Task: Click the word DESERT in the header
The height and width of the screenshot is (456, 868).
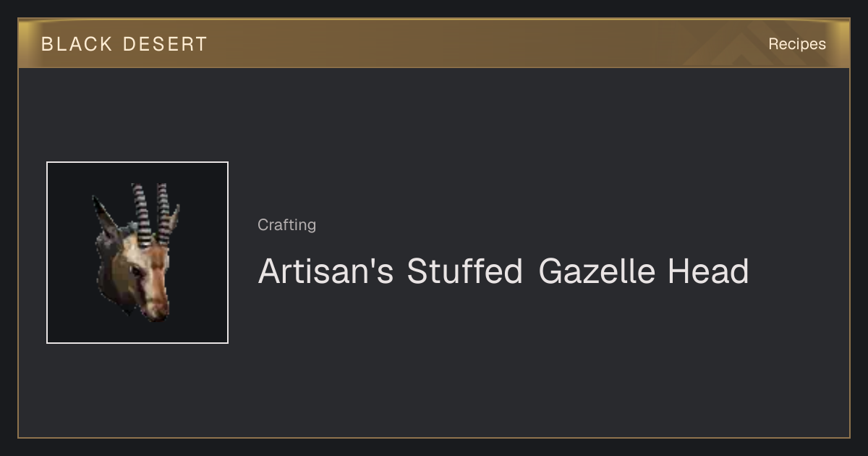Action: pos(166,44)
